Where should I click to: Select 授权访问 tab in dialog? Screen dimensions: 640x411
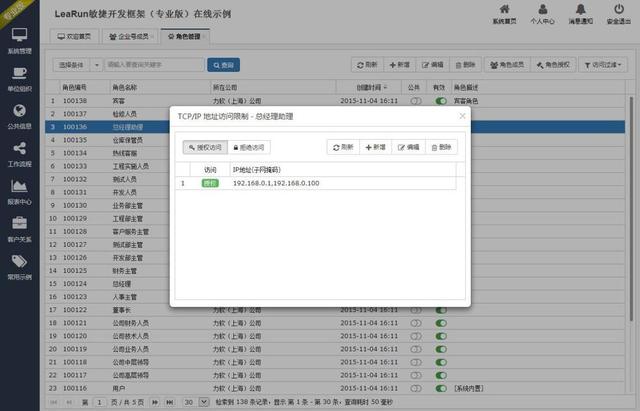[x=205, y=148]
